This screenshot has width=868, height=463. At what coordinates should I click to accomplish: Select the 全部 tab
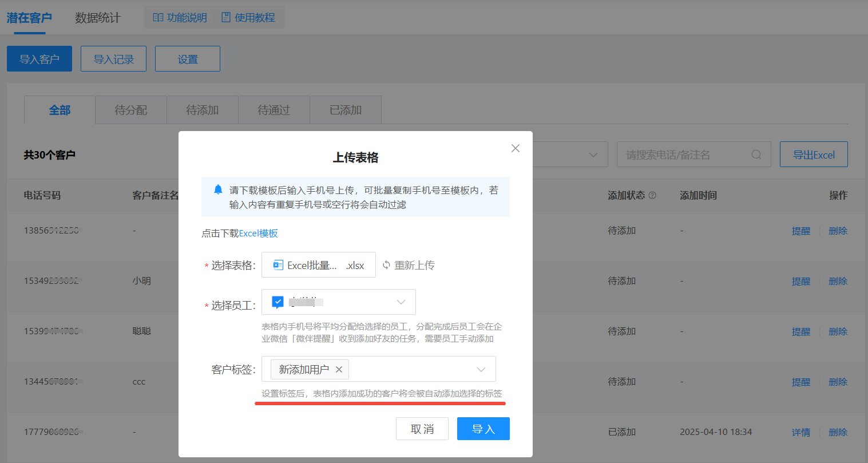click(60, 110)
